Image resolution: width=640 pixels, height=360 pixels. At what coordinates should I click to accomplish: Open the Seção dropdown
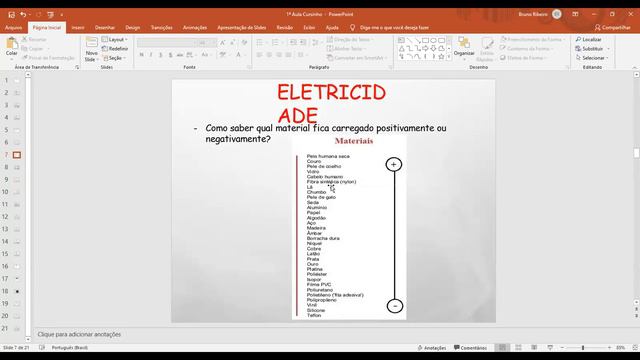[x=114, y=58]
